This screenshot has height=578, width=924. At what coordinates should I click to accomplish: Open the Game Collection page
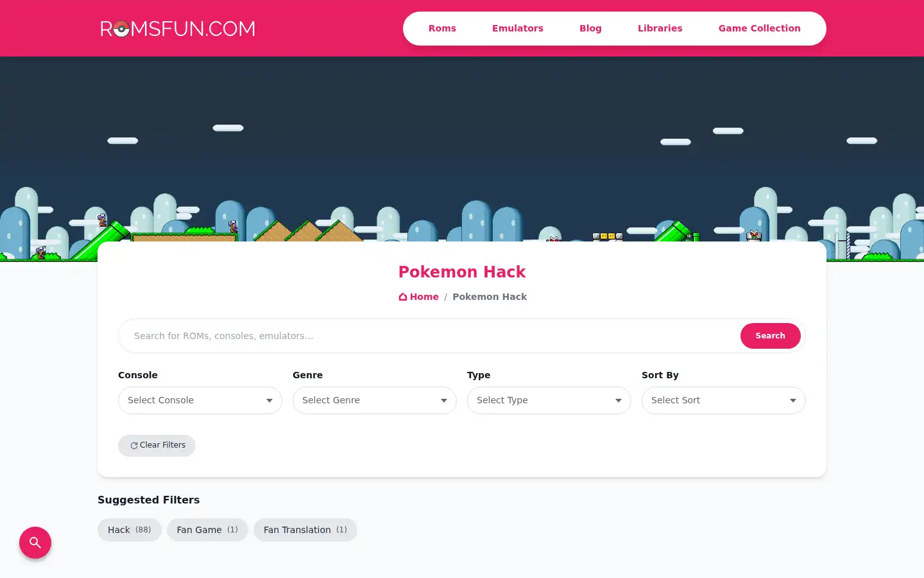point(759,28)
